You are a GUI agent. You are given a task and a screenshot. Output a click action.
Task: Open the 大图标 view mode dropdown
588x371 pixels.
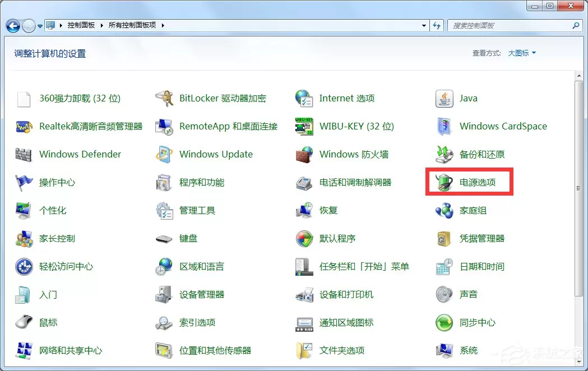click(x=522, y=53)
